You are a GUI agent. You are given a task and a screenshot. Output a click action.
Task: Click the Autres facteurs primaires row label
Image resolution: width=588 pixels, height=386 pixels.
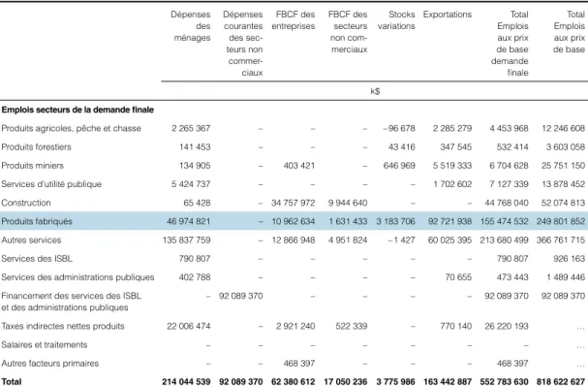pyautogui.click(x=49, y=363)
